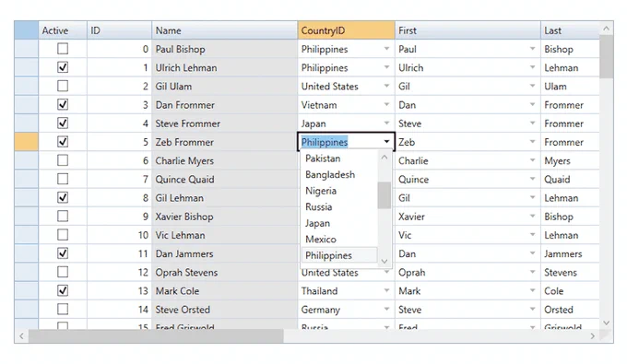The image size is (627, 364).
Task: Toggle Active checkbox for Charlie Myers
Action: click(63, 160)
